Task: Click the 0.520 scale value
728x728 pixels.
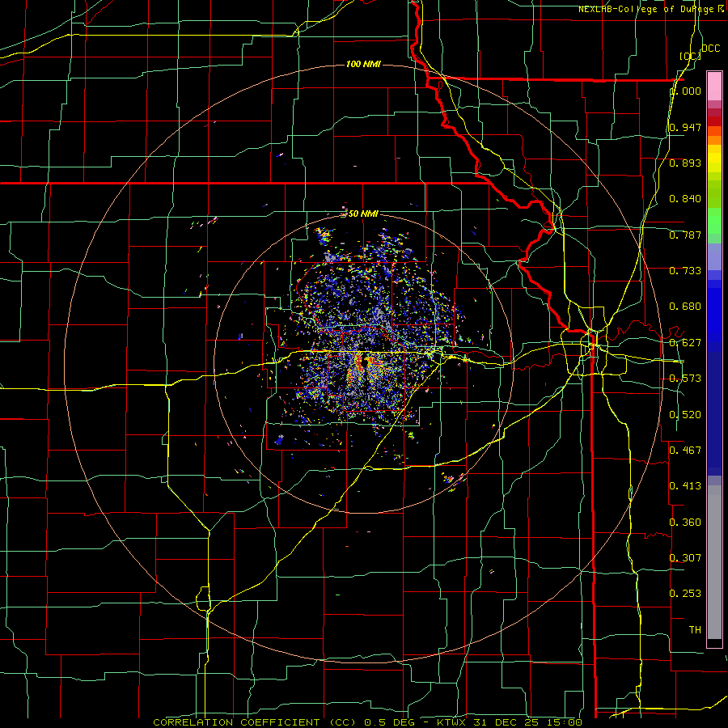Action: [685, 415]
